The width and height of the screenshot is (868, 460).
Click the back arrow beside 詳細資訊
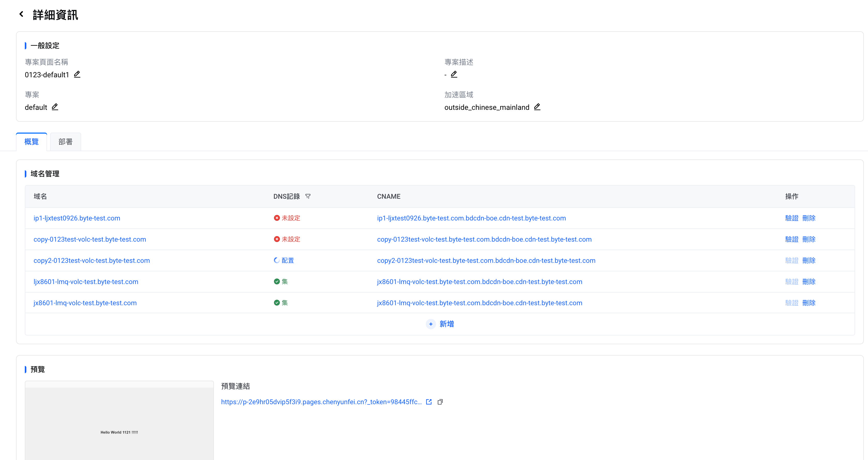[21, 14]
